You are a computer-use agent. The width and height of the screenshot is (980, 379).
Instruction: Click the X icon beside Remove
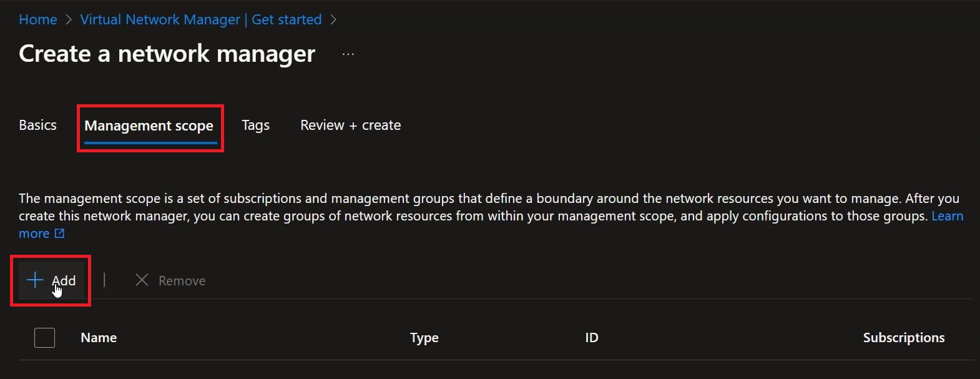142,280
